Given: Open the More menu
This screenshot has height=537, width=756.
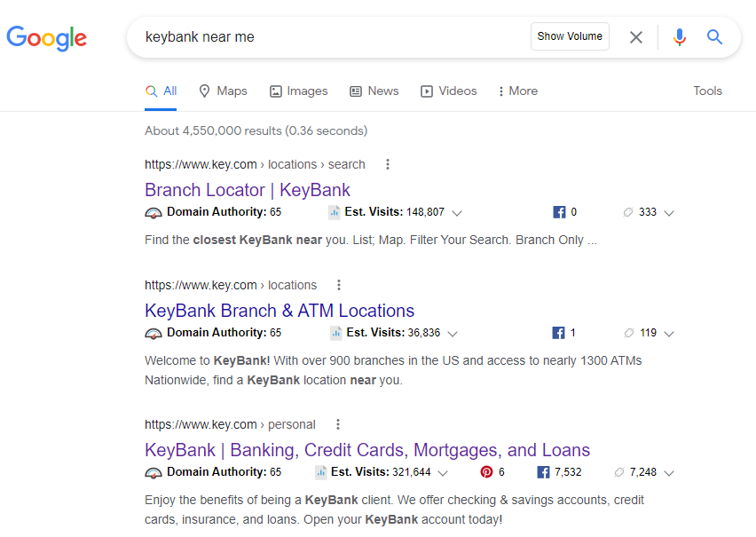Looking at the screenshot, I should point(518,91).
